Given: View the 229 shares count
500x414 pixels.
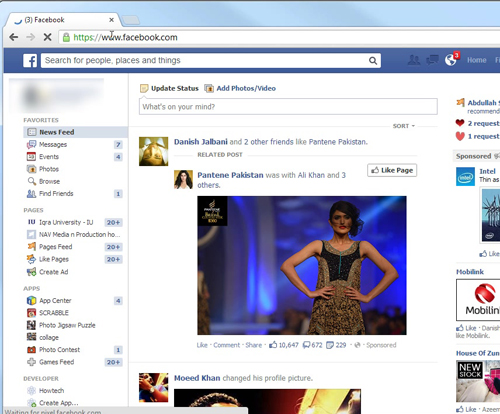Looking at the screenshot, I should point(336,345).
